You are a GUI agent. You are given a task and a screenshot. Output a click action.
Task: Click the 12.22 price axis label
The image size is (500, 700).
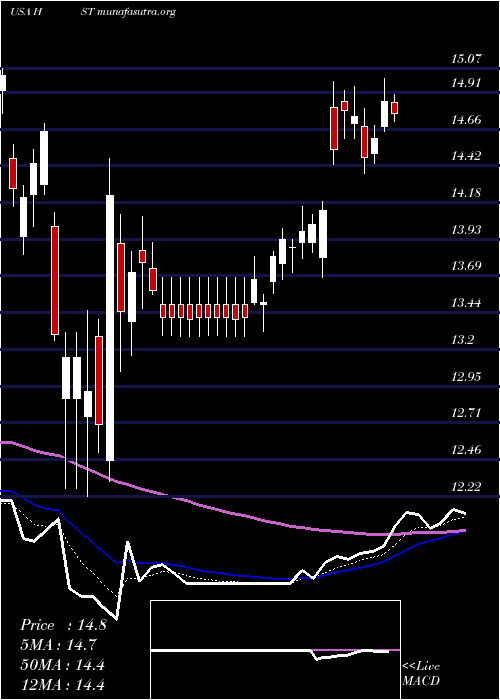(x=466, y=487)
